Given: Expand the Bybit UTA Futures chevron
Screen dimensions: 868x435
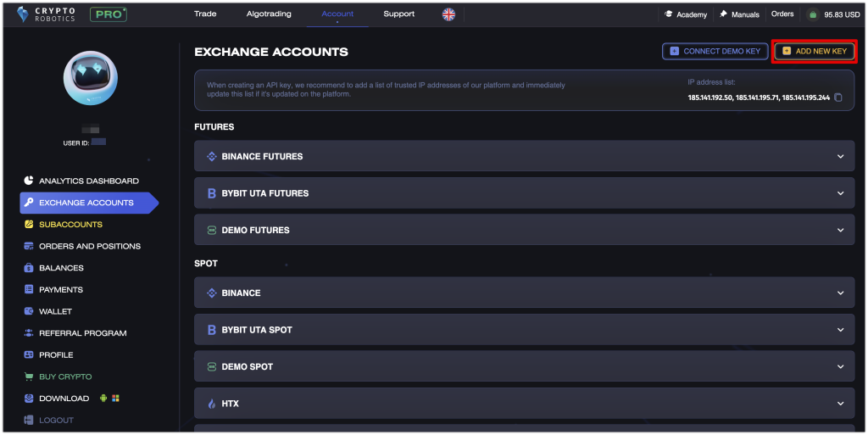Looking at the screenshot, I should tap(840, 193).
